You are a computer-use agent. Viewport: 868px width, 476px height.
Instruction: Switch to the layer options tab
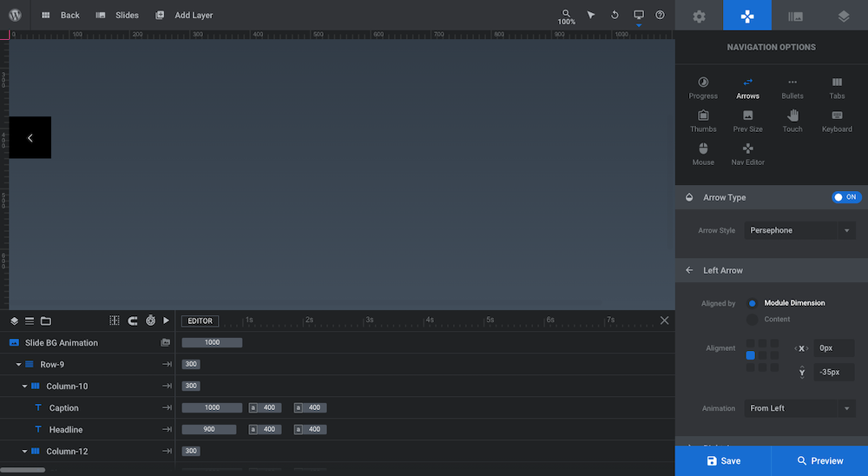844,16
